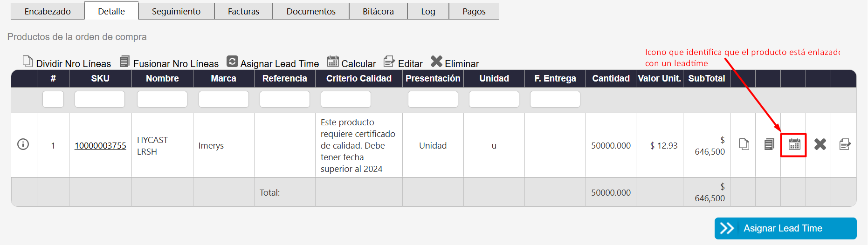
Task: Delete the product row with X icon
Action: (x=820, y=144)
